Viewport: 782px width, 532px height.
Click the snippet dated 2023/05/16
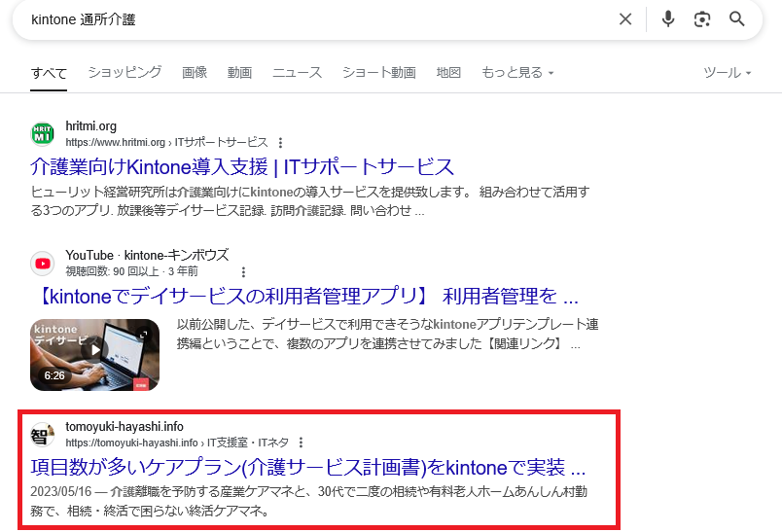click(308, 502)
